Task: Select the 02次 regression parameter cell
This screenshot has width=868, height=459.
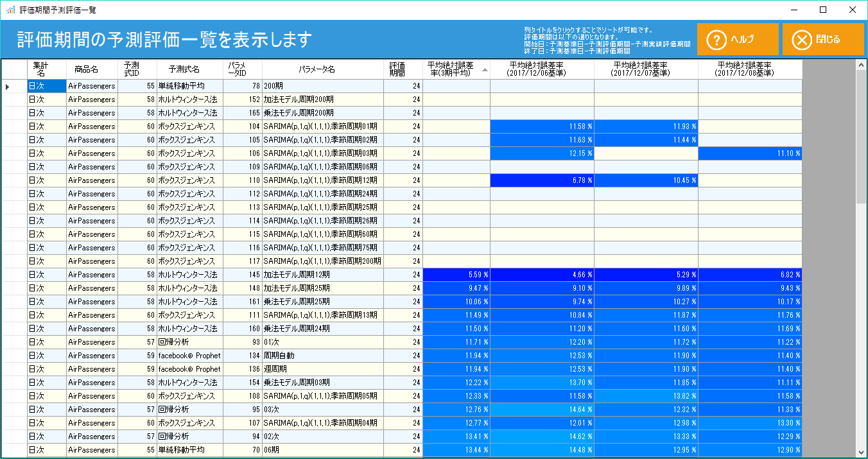Action: (x=323, y=437)
